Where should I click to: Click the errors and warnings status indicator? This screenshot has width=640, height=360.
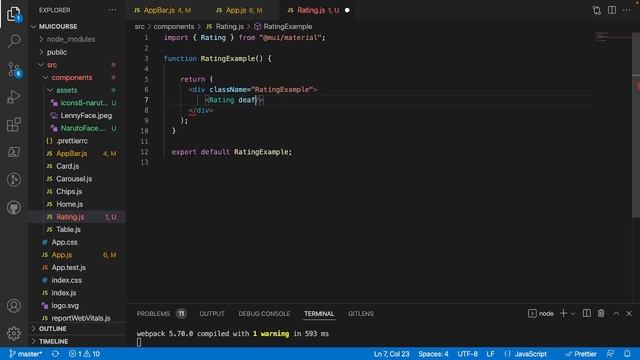(84, 354)
